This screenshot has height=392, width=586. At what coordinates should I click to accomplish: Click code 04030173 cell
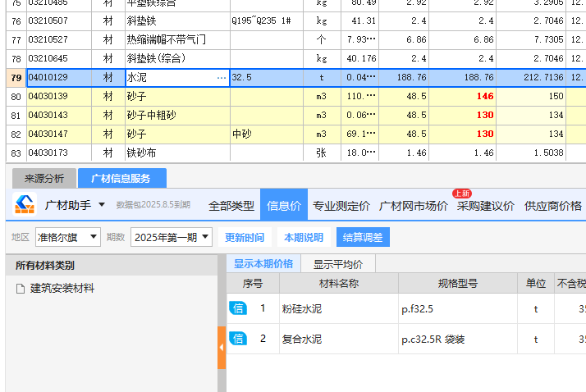59,153
